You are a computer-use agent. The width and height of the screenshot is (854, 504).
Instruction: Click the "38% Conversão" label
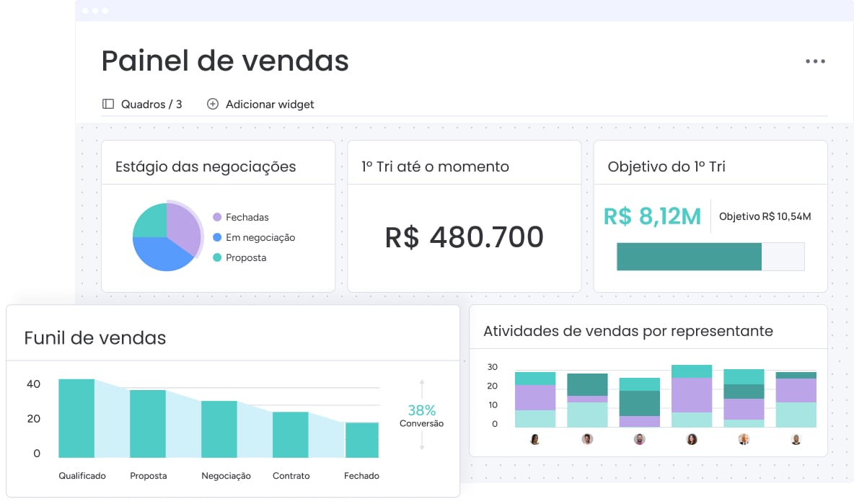point(422,416)
